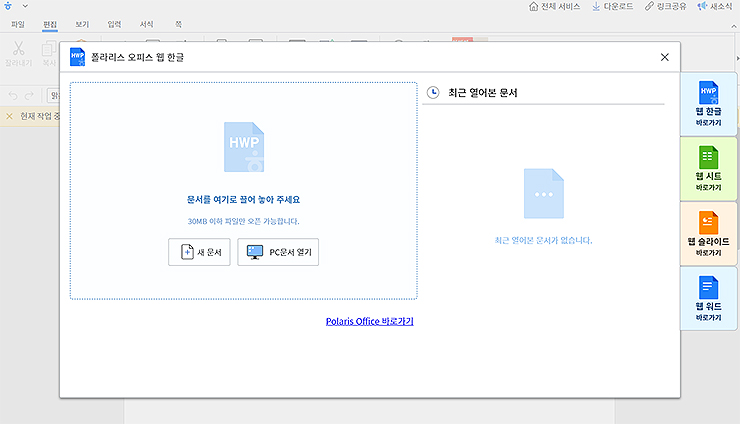Open the 서식 ribbon tab

pyautogui.click(x=146, y=25)
